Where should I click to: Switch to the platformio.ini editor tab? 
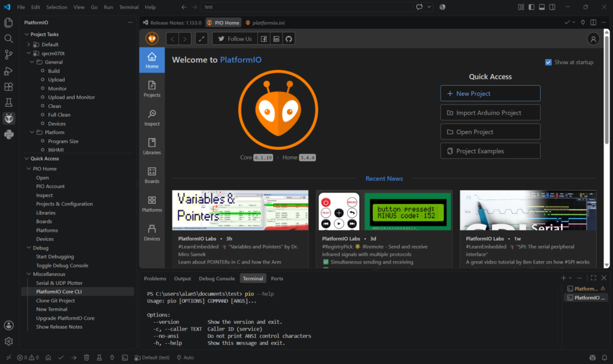pyautogui.click(x=265, y=23)
